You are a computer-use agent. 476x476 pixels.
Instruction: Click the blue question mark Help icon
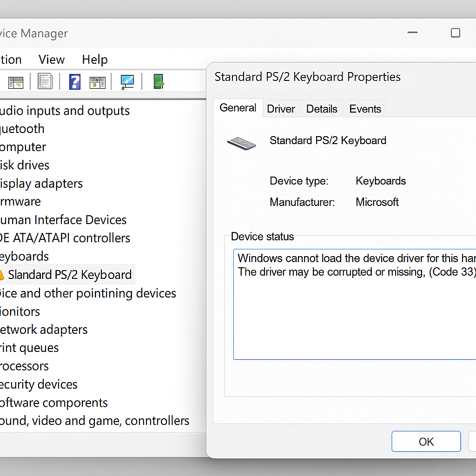coord(75,82)
